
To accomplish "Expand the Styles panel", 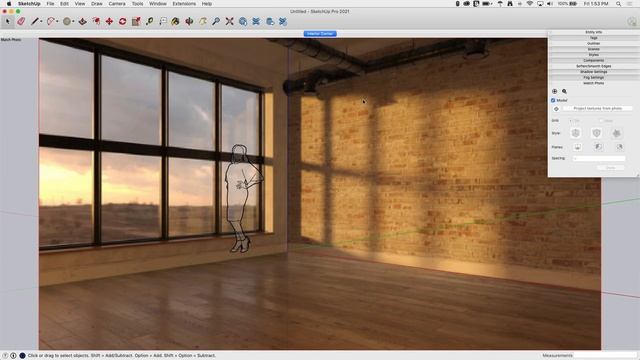I will pyautogui.click(x=593, y=55).
